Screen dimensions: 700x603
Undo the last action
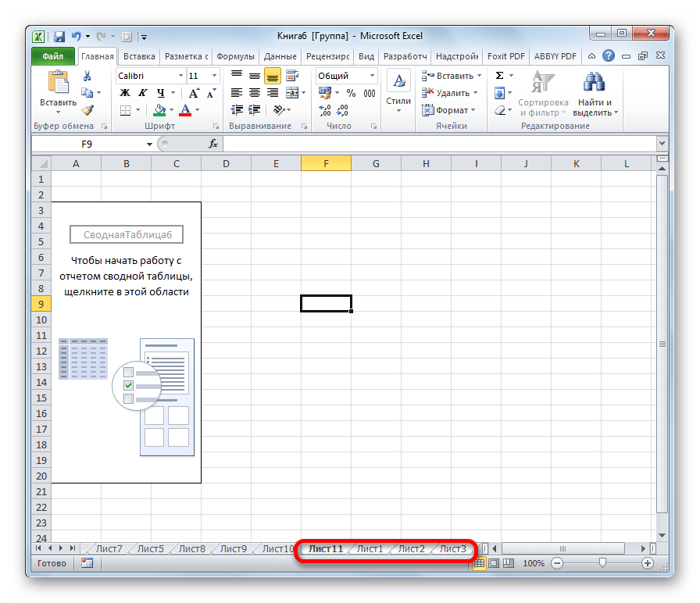[77, 37]
